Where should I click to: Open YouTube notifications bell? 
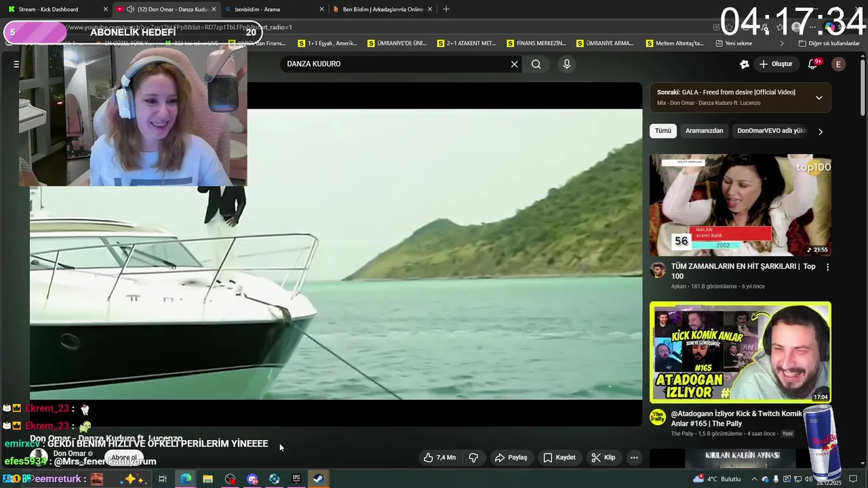812,64
